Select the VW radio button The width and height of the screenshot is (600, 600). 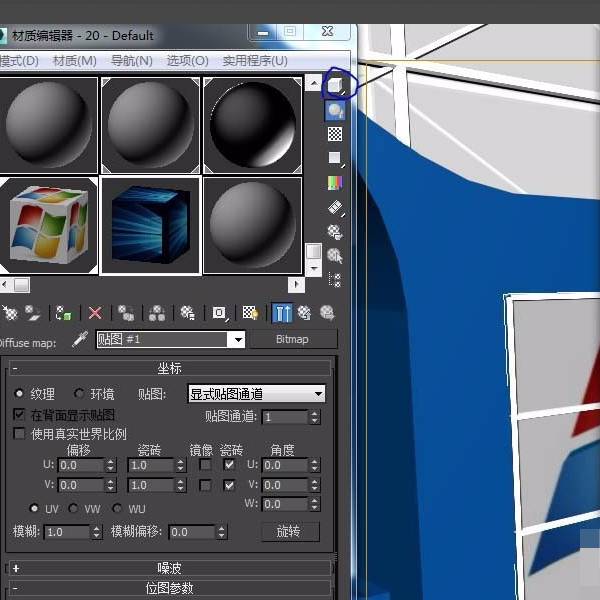coord(73,508)
